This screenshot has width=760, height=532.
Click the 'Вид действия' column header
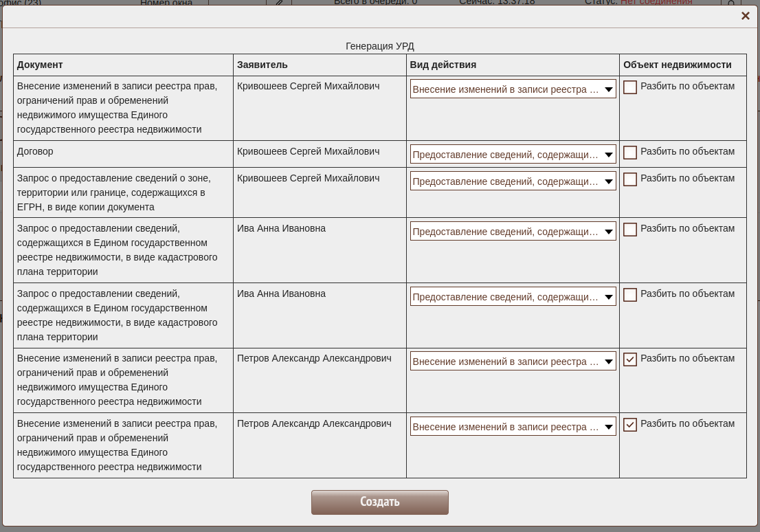pos(443,65)
